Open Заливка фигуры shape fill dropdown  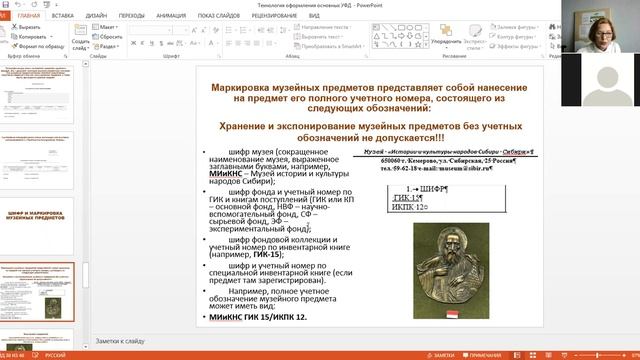(514, 27)
